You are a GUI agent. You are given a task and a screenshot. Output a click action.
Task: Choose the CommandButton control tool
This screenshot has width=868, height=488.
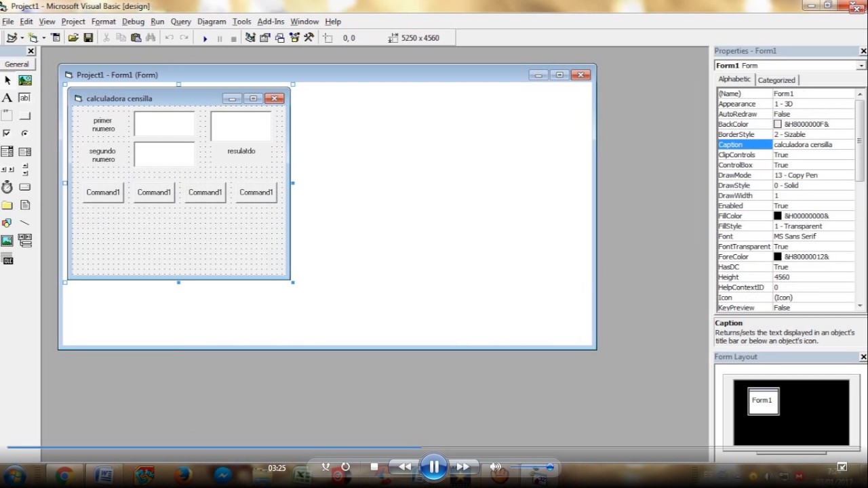(x=25, y=115)
